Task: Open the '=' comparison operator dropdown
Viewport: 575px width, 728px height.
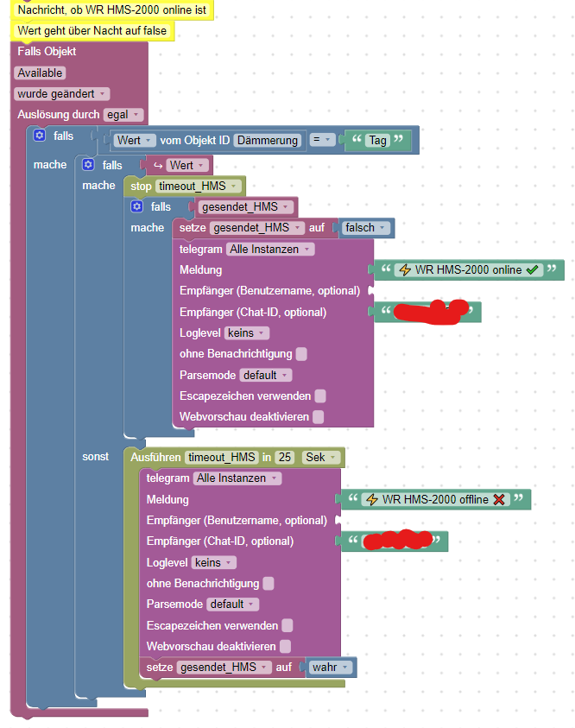Action: click(322, 140)
